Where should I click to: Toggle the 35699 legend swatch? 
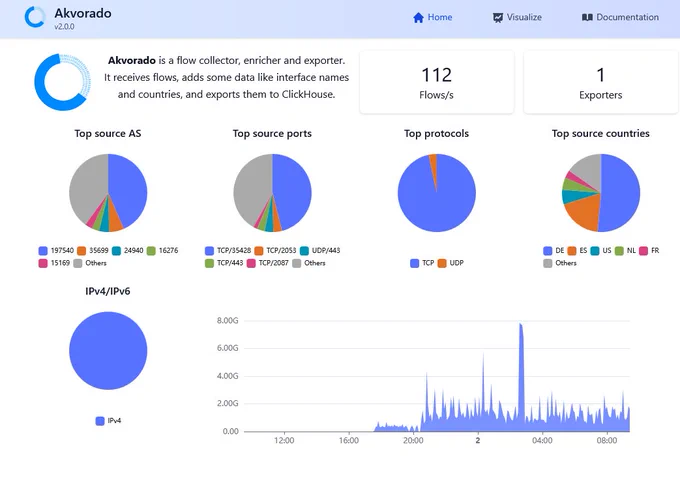click(x=81, y=251)
